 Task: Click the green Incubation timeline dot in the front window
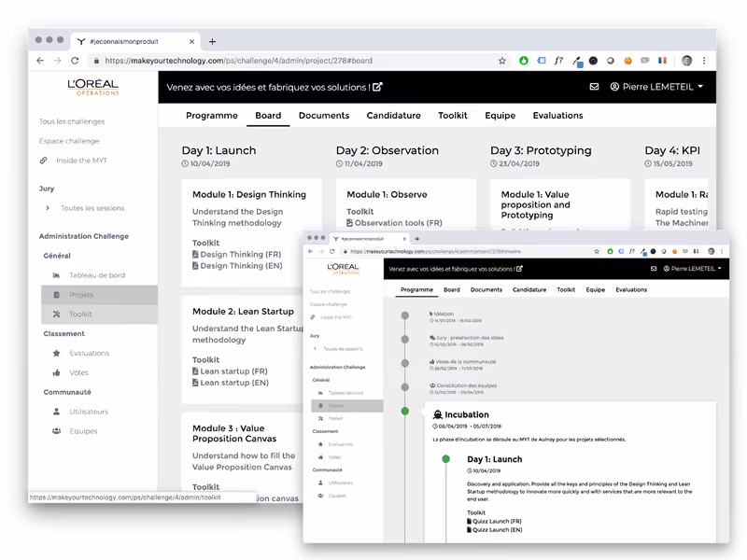pos(405,411)
